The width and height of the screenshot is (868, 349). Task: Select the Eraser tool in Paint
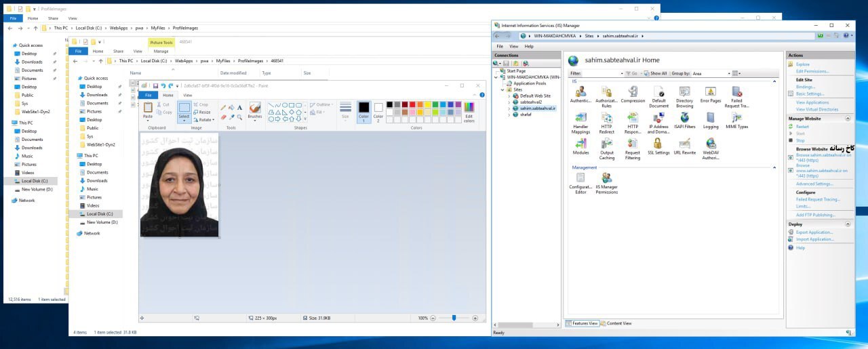coord(223,117)
